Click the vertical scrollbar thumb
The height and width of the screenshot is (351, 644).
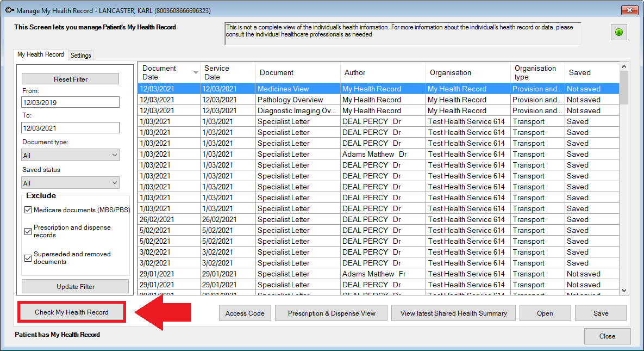coord(624,88)
